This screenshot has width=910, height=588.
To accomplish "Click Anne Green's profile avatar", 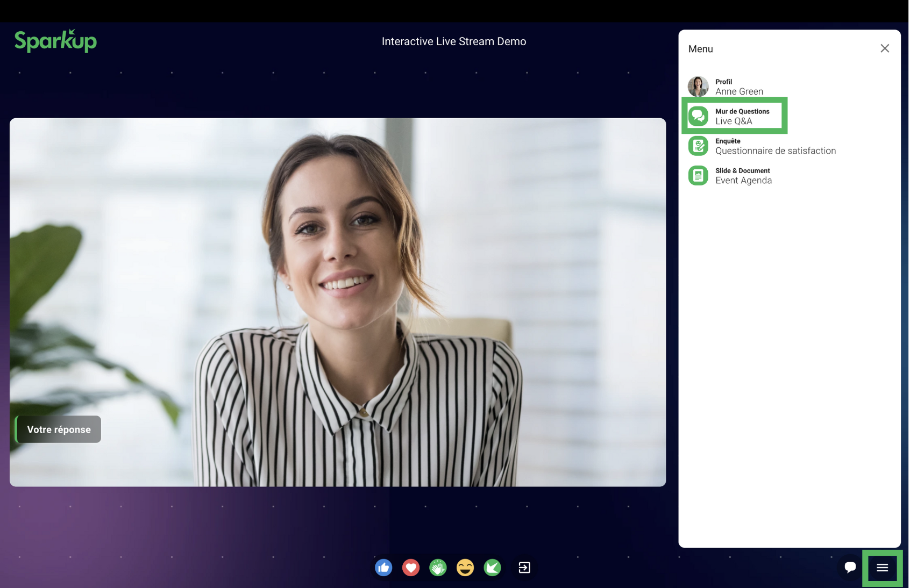I will coord(698,87).
